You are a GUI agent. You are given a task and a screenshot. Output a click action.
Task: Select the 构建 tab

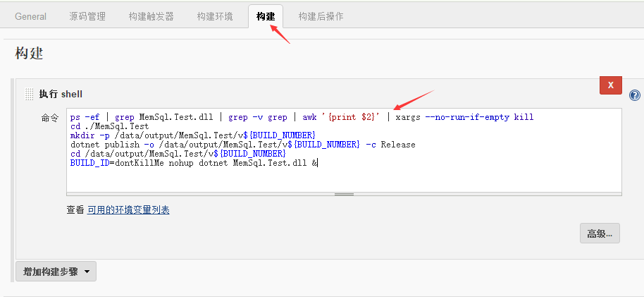pos(266,16)
